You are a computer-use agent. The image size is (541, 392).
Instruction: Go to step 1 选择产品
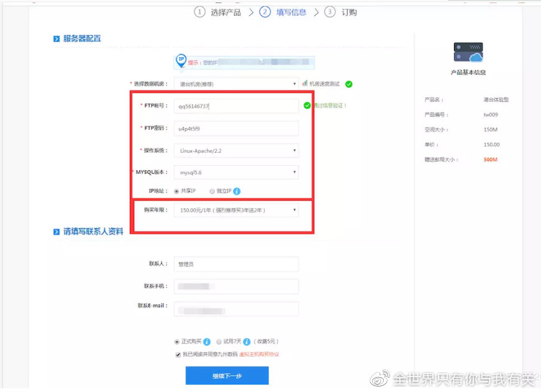coord(217,12)
